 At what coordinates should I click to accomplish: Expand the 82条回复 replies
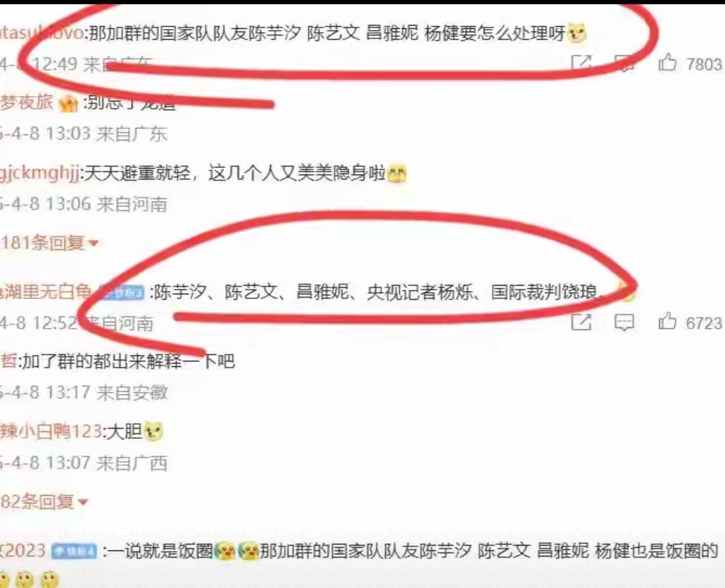click(44, 501)
